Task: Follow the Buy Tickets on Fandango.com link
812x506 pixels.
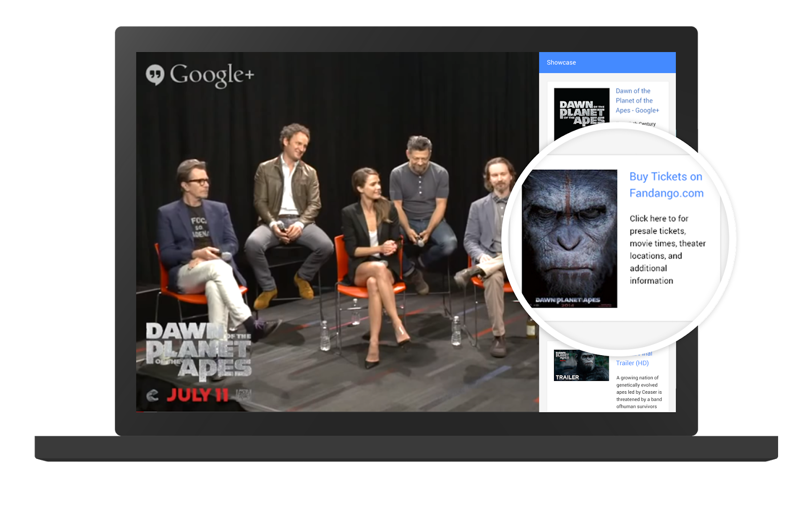Action: point(666,185)
